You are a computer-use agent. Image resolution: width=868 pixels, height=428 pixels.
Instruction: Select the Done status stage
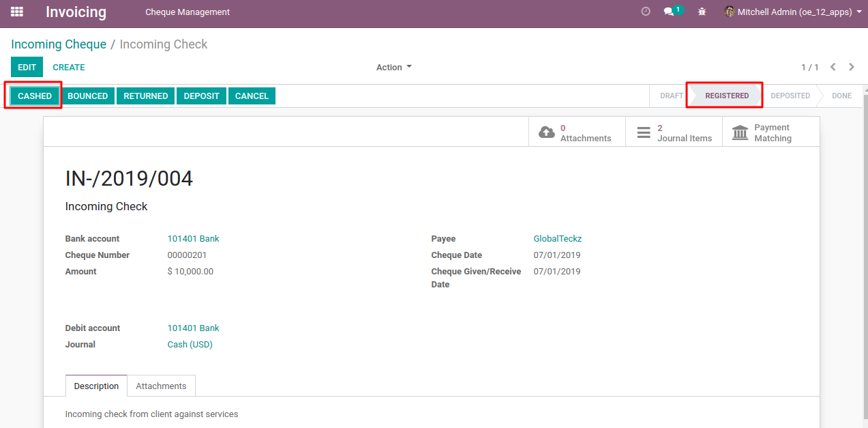click(841, 96)
